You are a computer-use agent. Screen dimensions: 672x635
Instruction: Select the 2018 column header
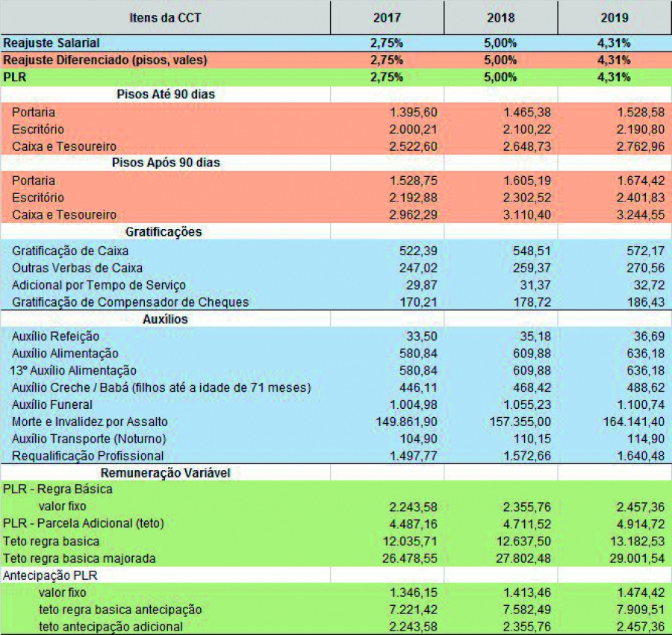pyautogui.click(x=500, y=18)
